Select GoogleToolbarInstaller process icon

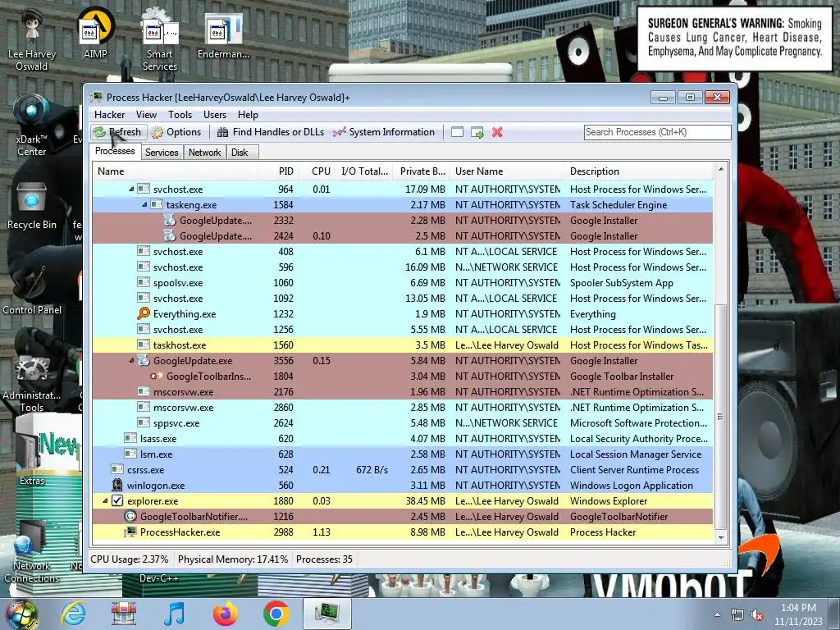point(157,376)
